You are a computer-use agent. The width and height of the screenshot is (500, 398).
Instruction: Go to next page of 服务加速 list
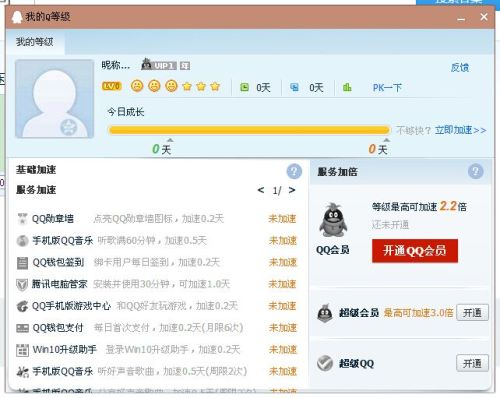tap(292, 190)
